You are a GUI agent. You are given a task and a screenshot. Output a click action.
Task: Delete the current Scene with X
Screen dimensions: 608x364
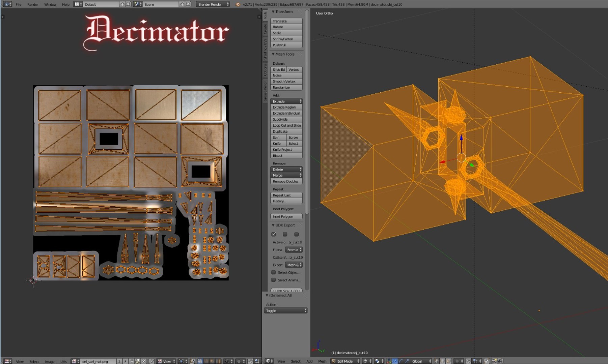188,4
